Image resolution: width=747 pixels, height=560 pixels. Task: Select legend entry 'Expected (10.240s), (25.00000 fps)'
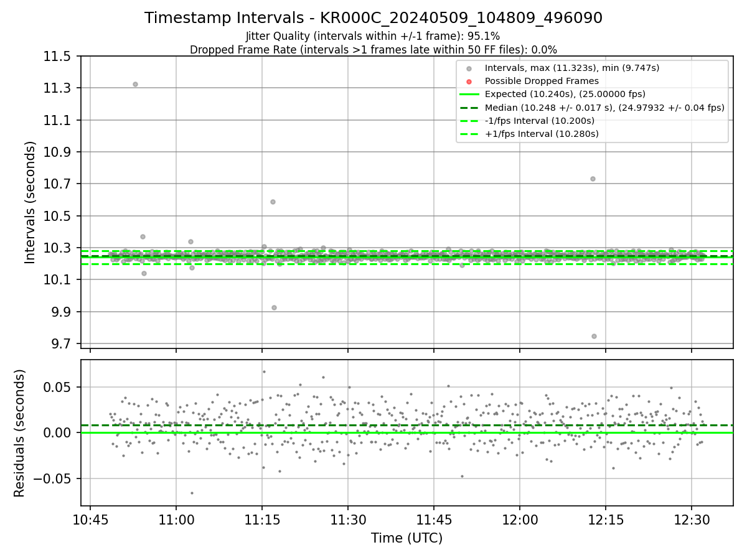coord(565,94)
